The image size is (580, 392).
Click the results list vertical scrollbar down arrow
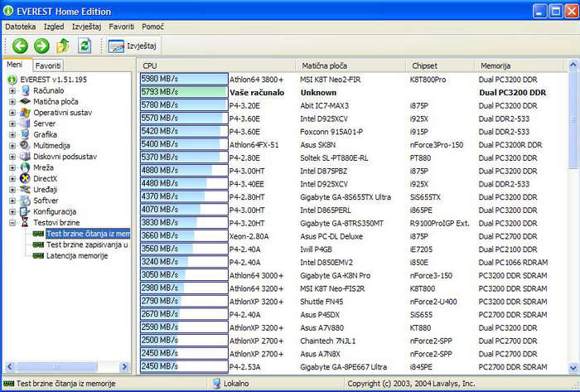(574, 366)
